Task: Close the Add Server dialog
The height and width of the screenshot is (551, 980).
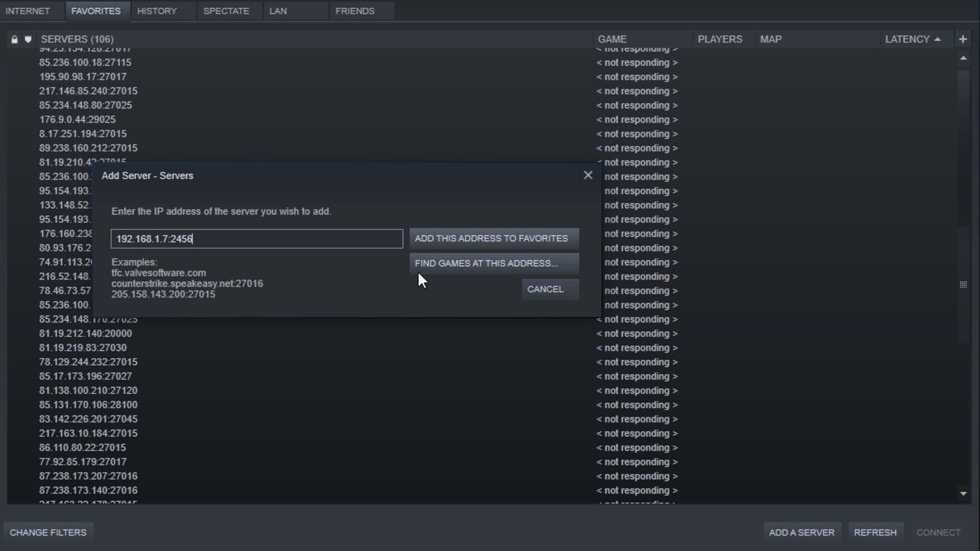Action: (588, 175)
